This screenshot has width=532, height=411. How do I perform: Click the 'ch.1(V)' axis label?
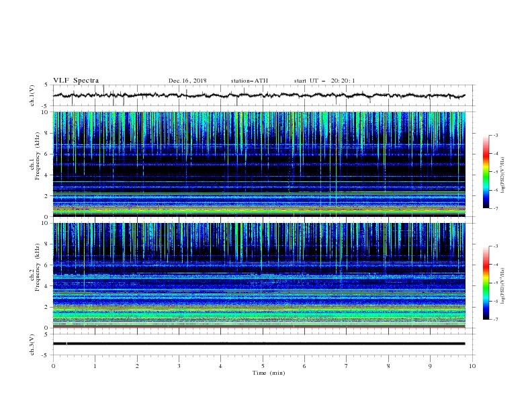coord(32,95)
